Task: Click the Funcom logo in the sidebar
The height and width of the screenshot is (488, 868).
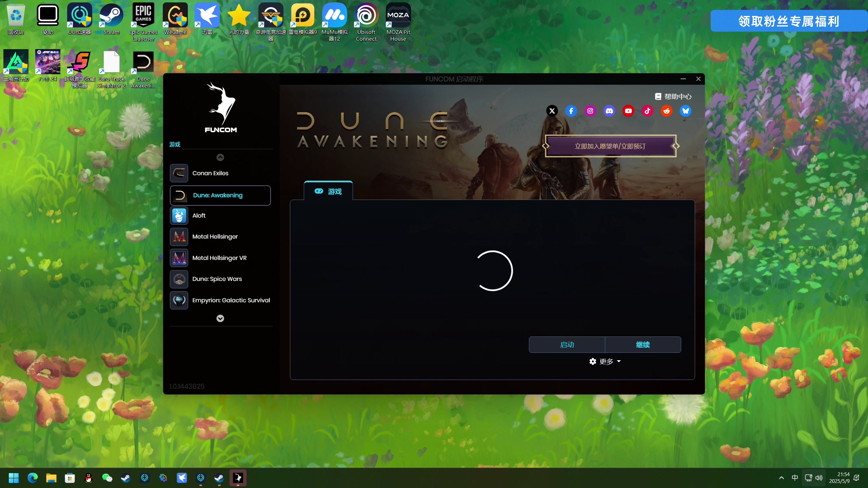Action: coord(221,107)
